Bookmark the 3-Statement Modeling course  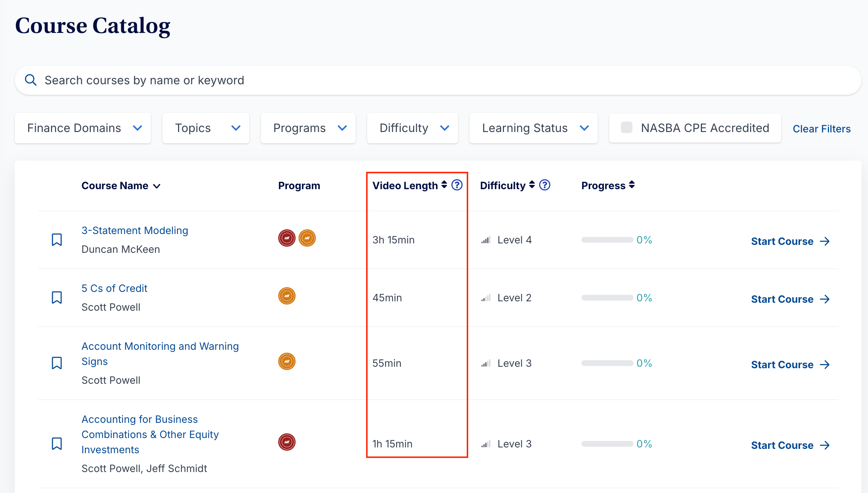[x=57, y=240]
